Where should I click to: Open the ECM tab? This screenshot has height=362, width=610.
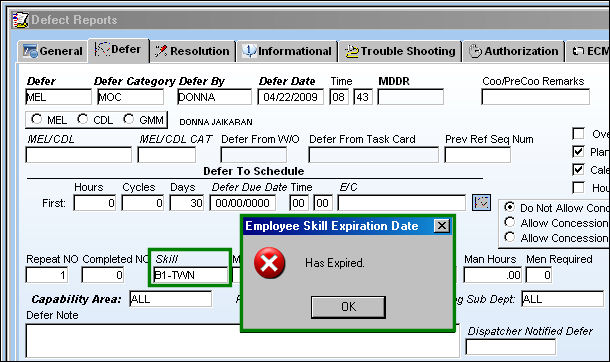pyautogui.click(x=588, y=51)
